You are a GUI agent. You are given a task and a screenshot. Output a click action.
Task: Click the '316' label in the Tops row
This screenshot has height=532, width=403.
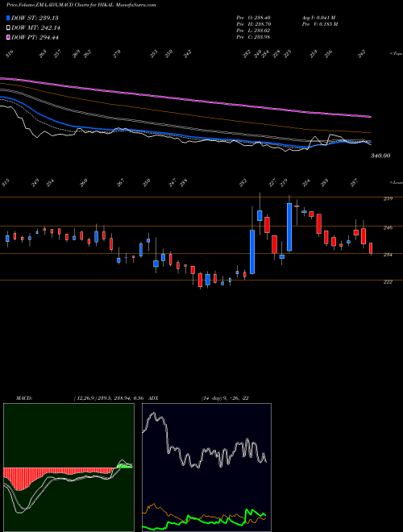point(10,54)
